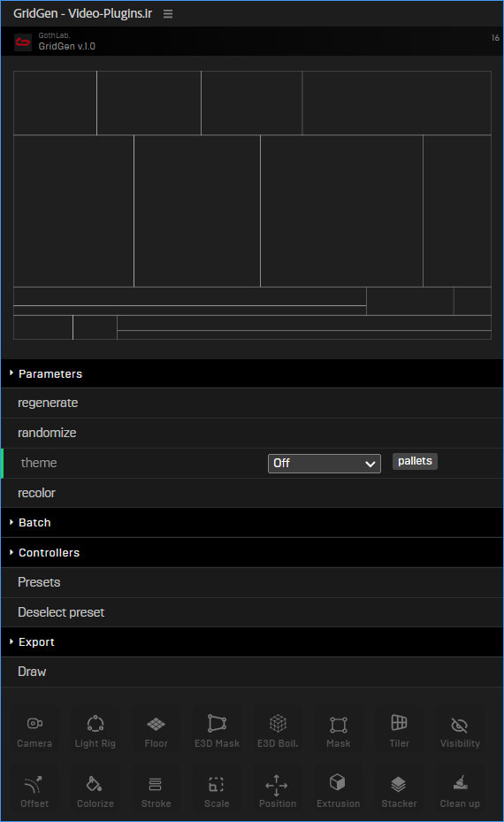Open the Extrusion cube tool
Image resolution: width=504 pixels, height=822 pixels.
tap(338, 782)
